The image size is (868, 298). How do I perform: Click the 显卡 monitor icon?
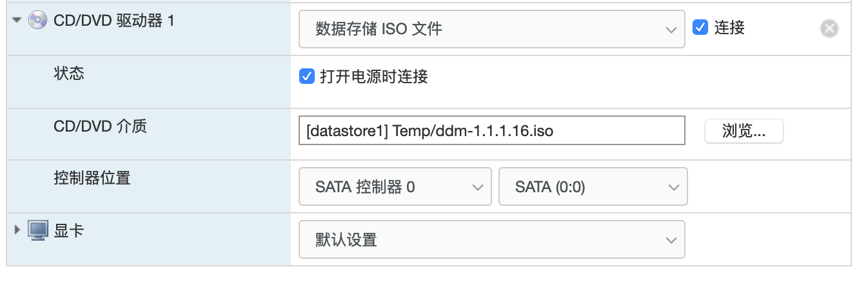point(38,230)
